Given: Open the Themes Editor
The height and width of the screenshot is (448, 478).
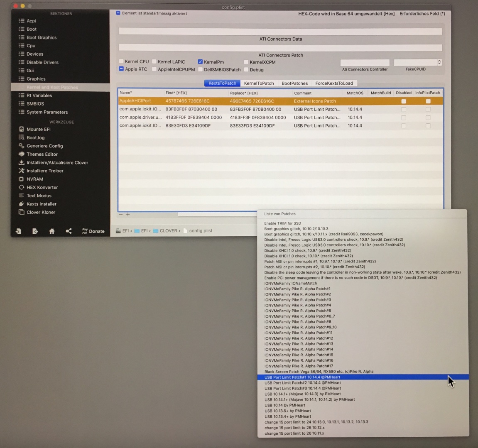Looking at the screenshot, I should [x=42, y=154].
